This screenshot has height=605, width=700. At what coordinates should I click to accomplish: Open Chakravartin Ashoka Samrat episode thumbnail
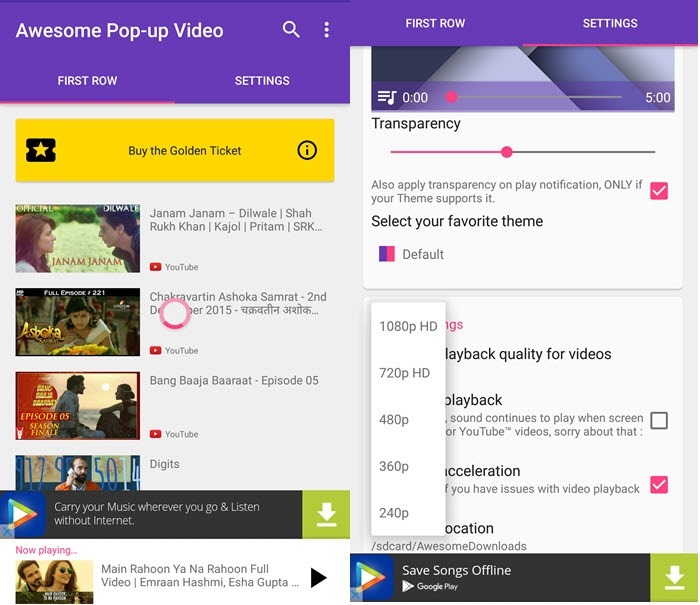tap(78, 322)
